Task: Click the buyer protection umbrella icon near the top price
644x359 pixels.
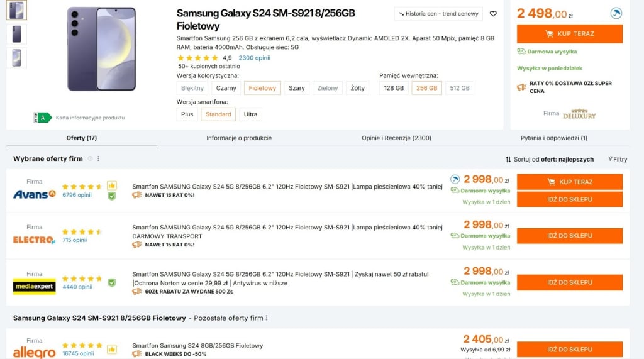Action: coord(616,13)
